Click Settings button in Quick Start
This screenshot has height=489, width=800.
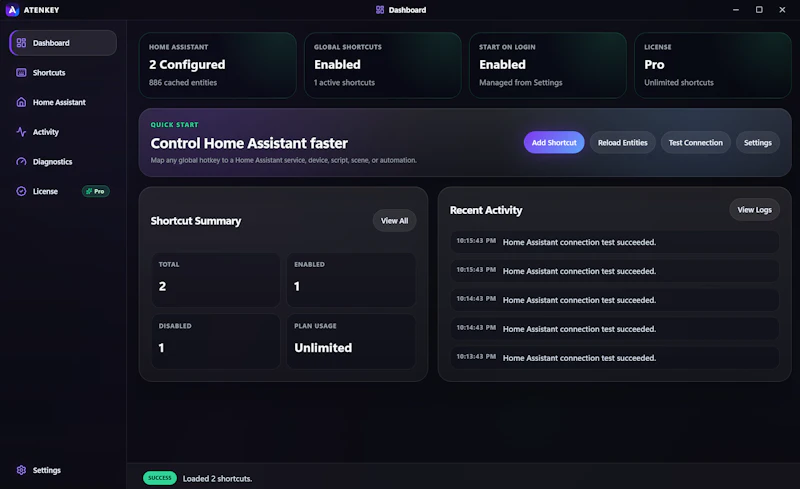click(x=757, y=142)
